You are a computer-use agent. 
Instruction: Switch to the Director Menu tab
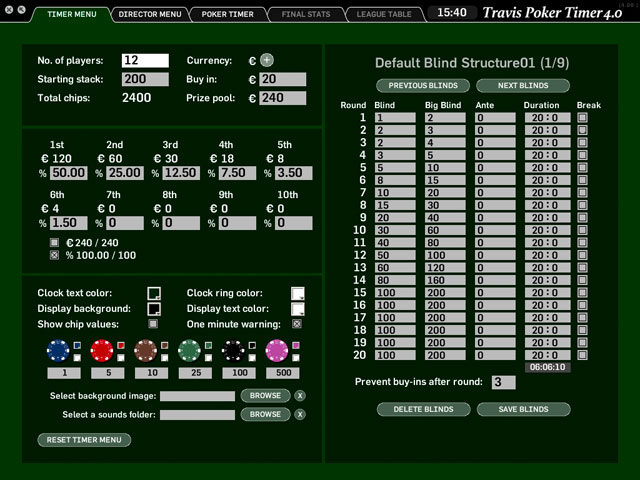[x=150, y=14]
